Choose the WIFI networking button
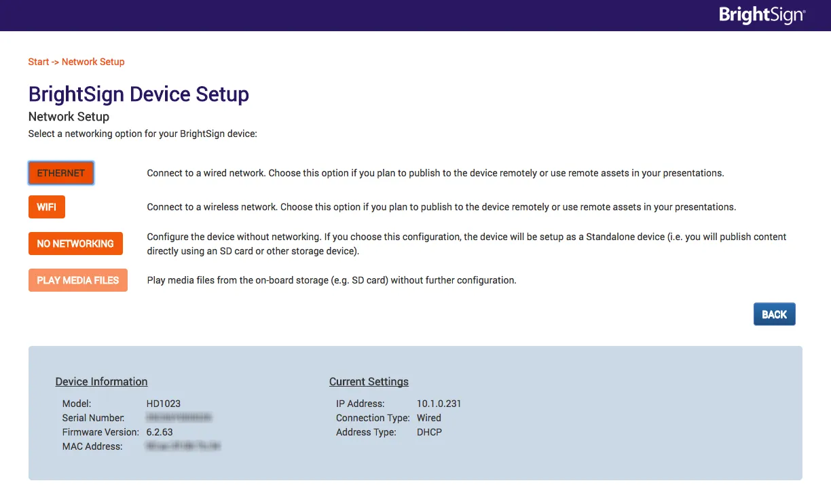The image size is (831, 504). [x=46, y=207]
